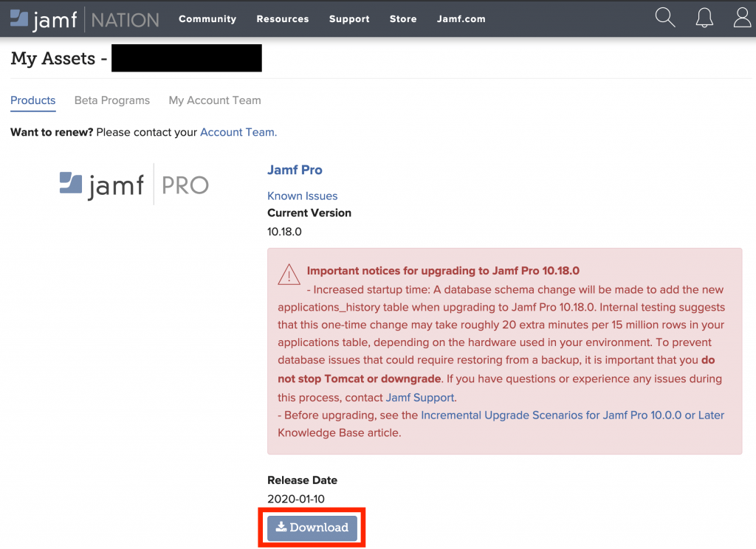
Task: Click the Jamf Pro product logo
Action: pos(134,184)
